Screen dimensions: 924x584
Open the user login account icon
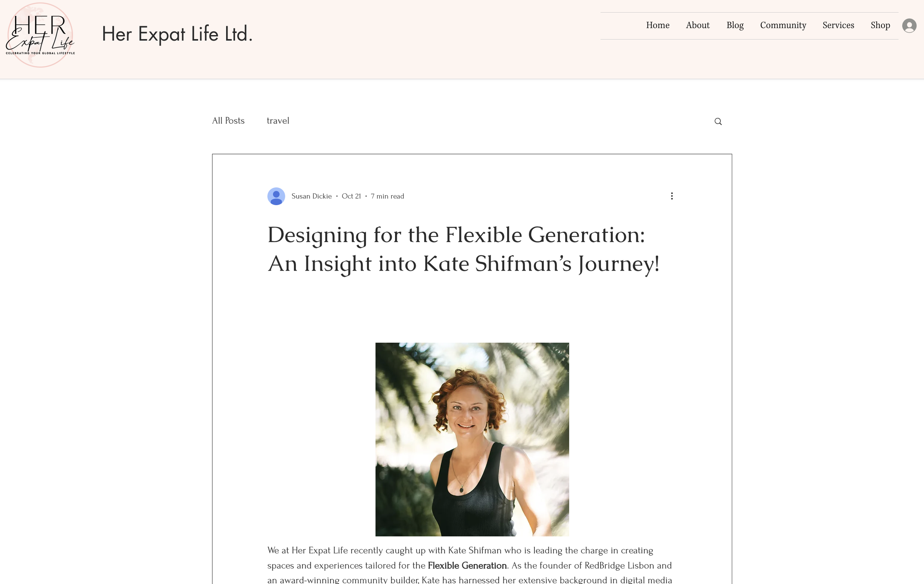[909, 26]
